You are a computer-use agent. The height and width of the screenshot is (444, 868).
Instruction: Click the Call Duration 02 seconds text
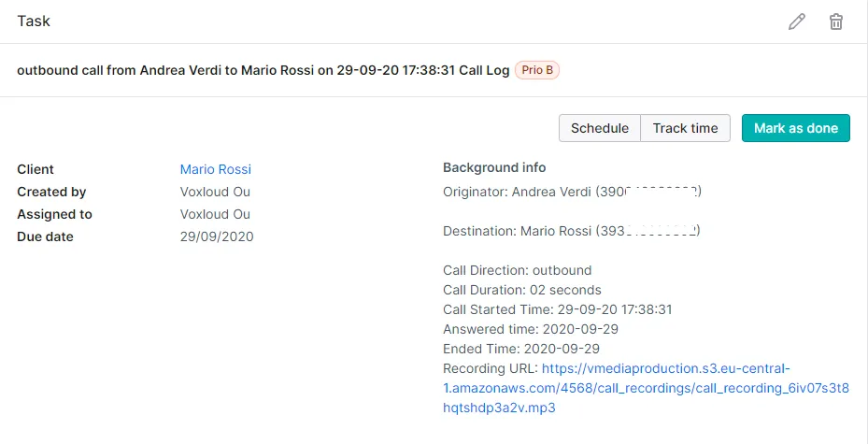click(521, 290)
